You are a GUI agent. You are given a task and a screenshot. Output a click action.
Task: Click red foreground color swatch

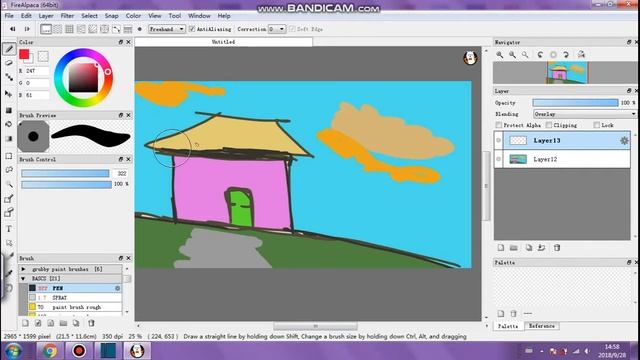(24, 54)
